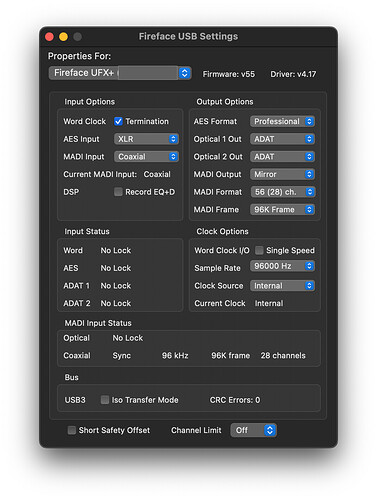This screenshot has width=377, height=500.
Task: Change MADI Format 56 (28) ch. setting
Action: [282, 192]
